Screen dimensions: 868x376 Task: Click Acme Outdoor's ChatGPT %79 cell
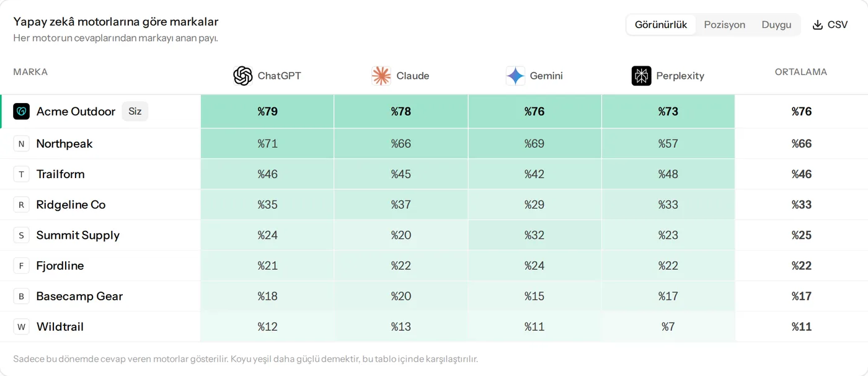click(x=267, y=112)
